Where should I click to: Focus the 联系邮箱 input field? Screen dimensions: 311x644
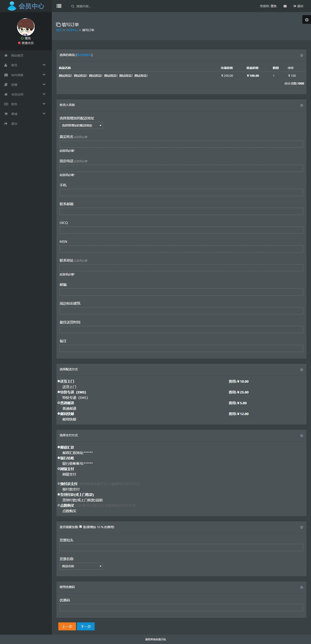click(181, 211)
